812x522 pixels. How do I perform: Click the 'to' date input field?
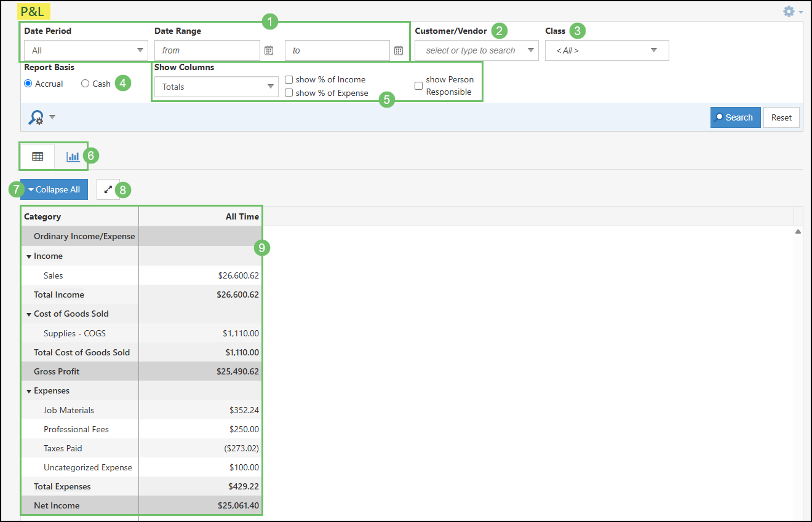coord(337,50)
